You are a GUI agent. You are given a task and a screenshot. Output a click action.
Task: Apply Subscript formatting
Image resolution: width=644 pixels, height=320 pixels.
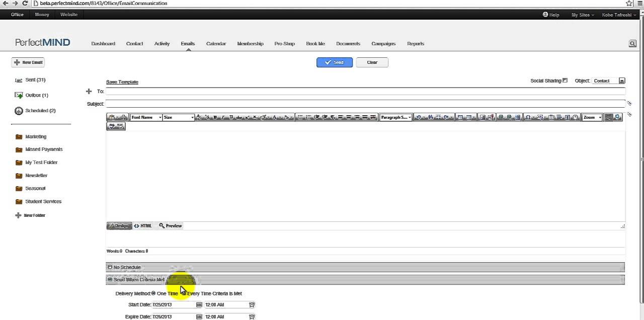(255, 117)
